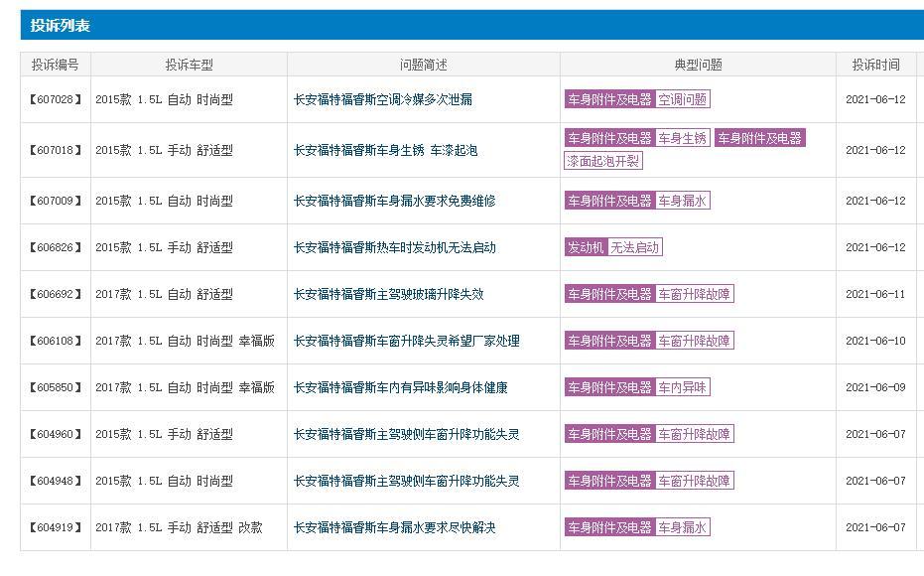Image resolution: width=924 pixels, height=576 pixels.
Task: Click complaint number 【607028】
Action: point(56,99)
